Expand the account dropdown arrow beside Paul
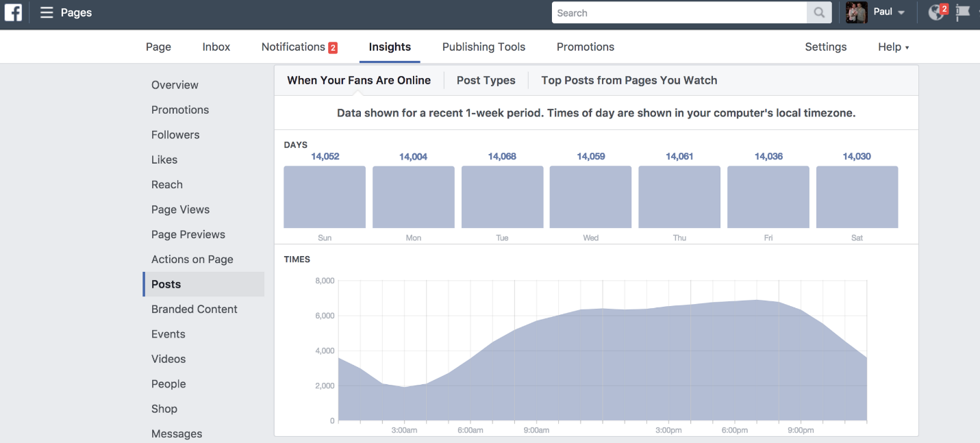980x443 pixels. pyautogui.click(x=901, y=13)
